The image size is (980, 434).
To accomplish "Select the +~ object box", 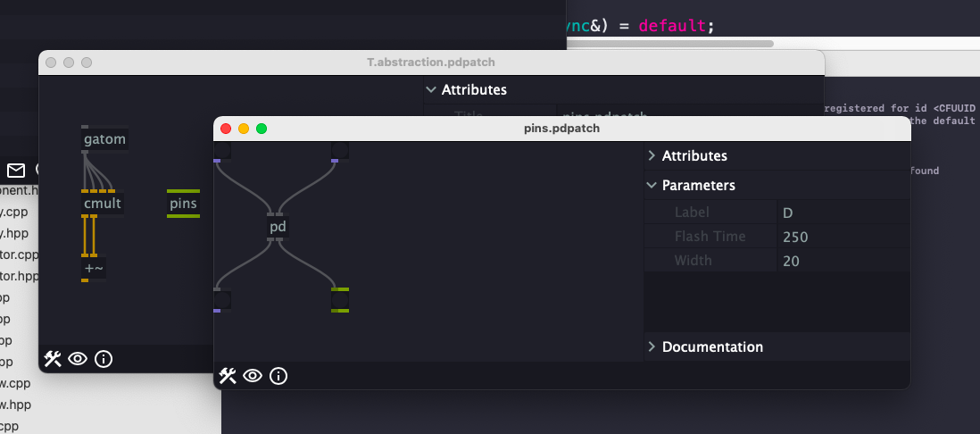I will (94, 270).
